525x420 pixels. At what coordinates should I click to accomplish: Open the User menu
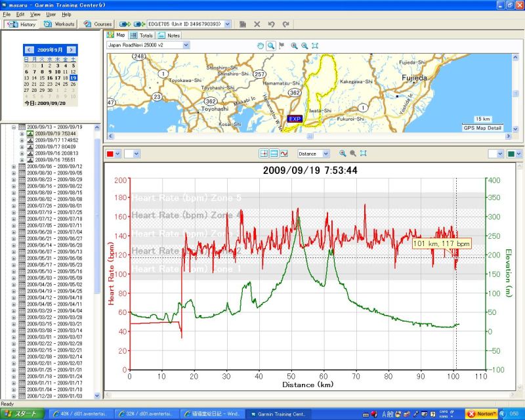[51, 14]
